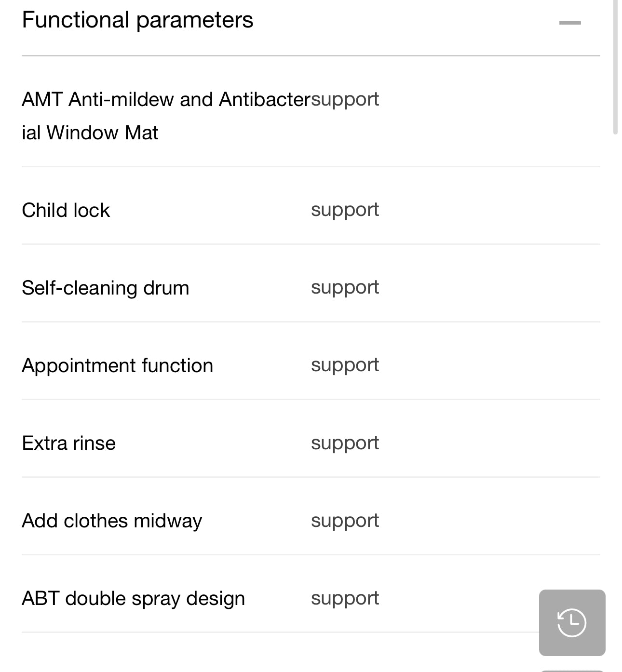Click the Child lock label

[x=66, y=210]
